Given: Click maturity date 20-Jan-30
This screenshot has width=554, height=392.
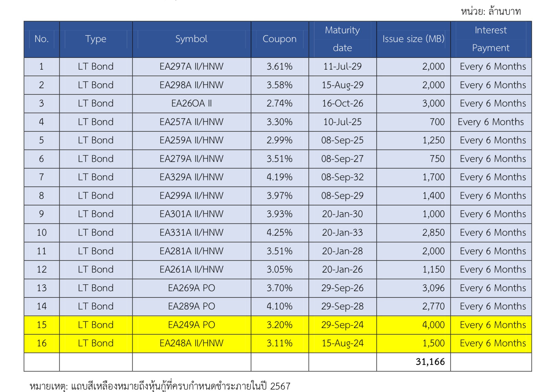Looking at the screenshot, I should coord(342,214).
